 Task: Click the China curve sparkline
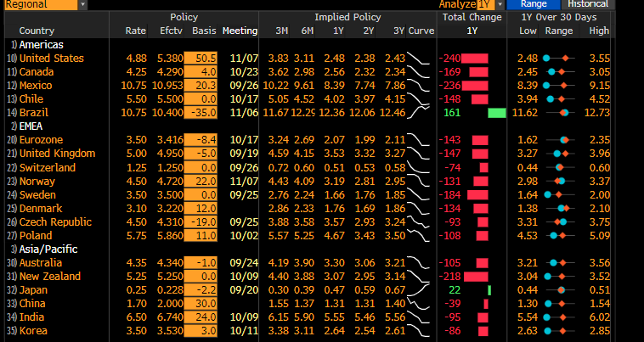pos(418,304)
